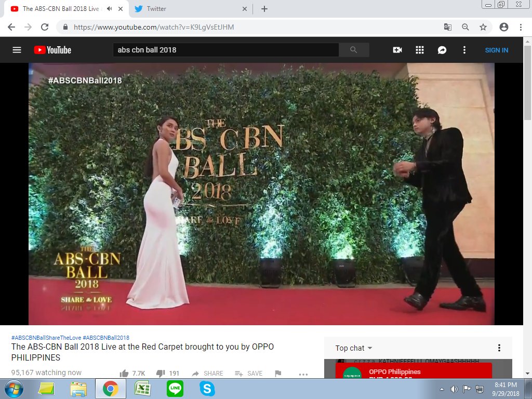
Task: Select the ABS-CBN Ball 2018 Live tab
Action: click(61, 9)
